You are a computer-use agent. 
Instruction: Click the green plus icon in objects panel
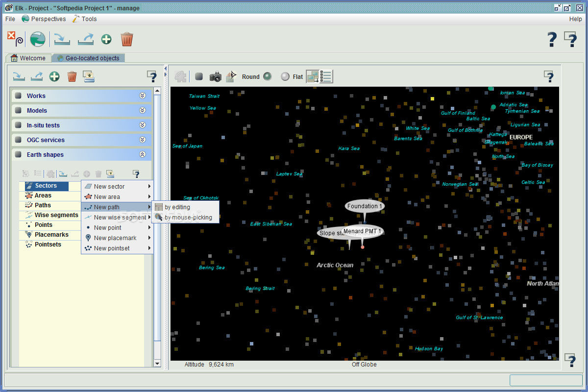coord(54,76)
